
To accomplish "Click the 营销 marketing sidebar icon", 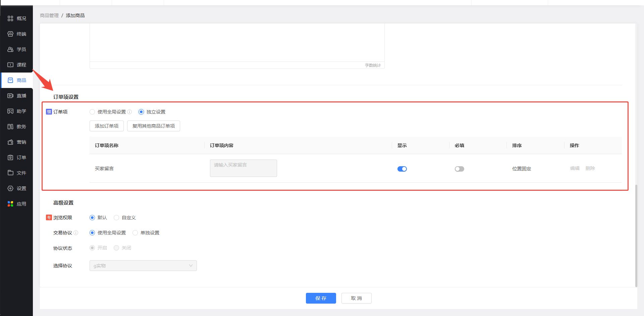I will coord(10,142).
